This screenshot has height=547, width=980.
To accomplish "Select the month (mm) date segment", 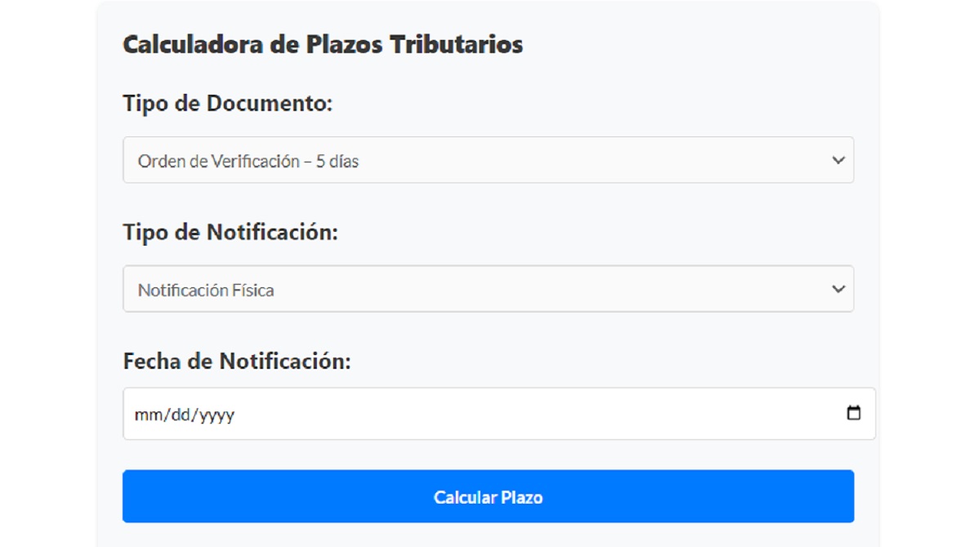I will pyautogui.click(x=145, y=415).
